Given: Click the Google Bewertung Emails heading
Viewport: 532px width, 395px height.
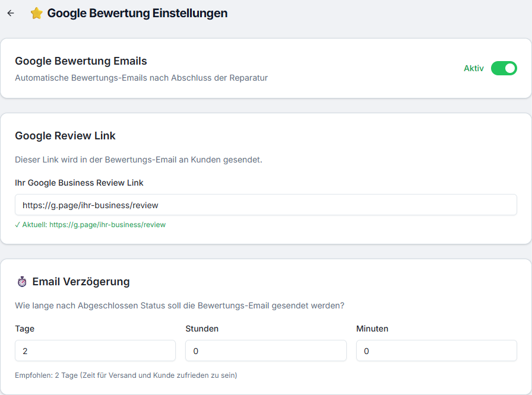Looking at the screenshot, I should [x=81, y=61].
